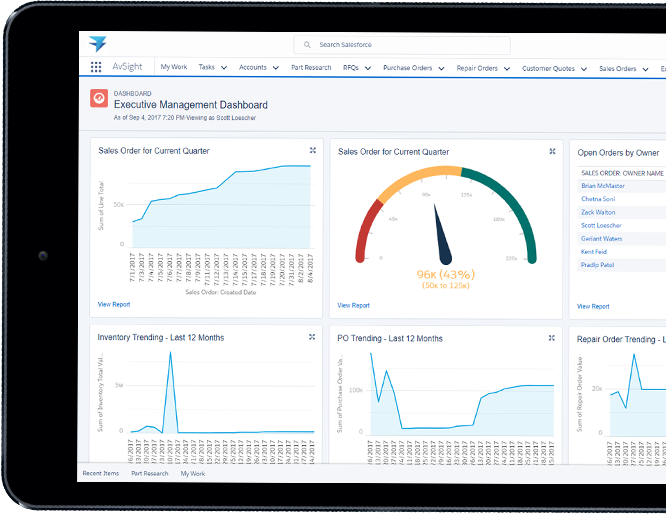Expand Sales Order gauge chart widget
Viewport: 666px width, 514px height.
coord(552,151)
